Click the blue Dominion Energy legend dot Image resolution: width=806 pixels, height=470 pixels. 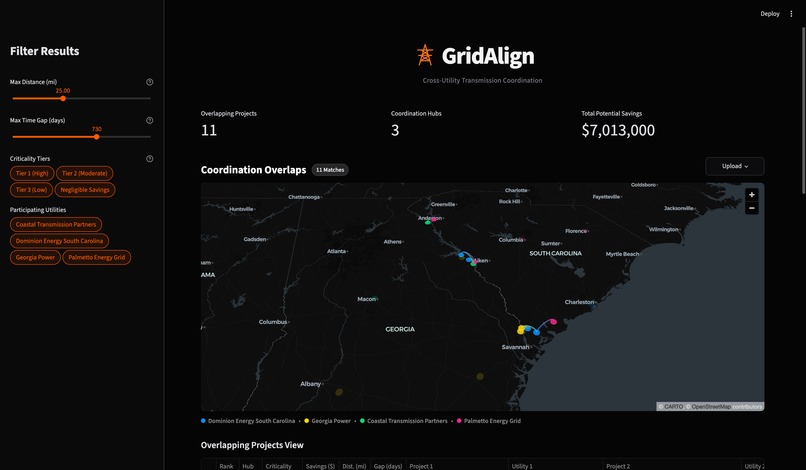coord(203,421)
